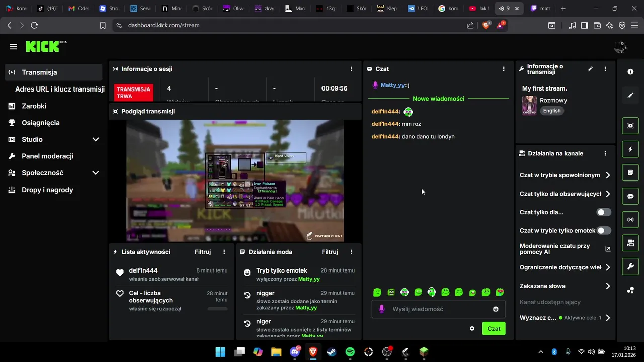Open Discord from the taskbar

[295, 352]
